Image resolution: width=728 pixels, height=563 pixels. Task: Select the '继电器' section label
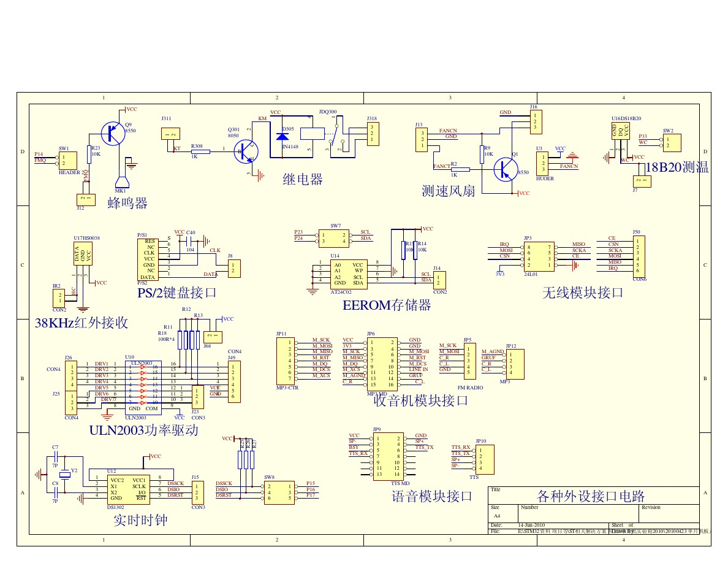(x=303, y=179)
